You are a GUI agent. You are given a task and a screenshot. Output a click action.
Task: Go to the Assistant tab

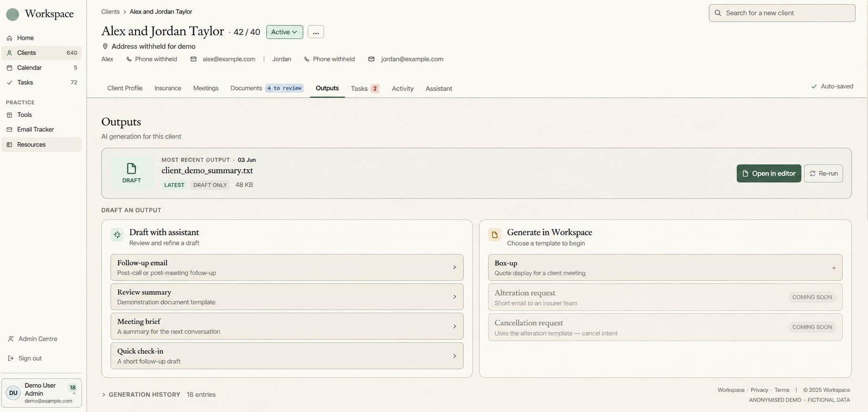(439, 89)
